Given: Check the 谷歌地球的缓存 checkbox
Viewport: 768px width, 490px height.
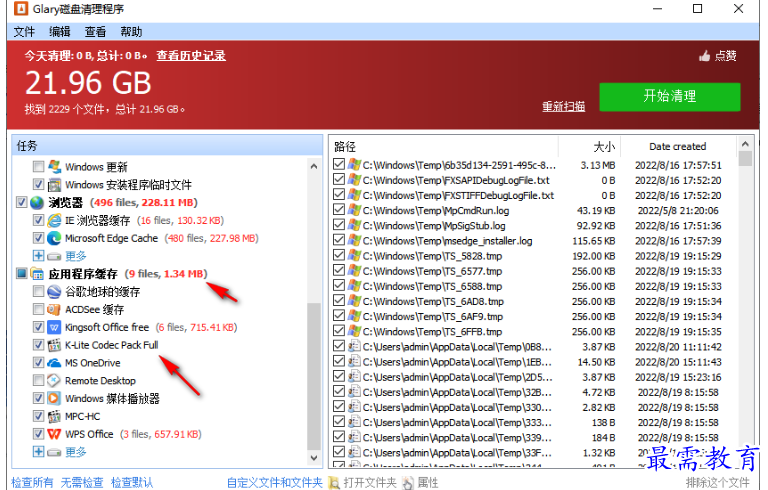Looking at the screenshot, I should [x=38, y=292].
